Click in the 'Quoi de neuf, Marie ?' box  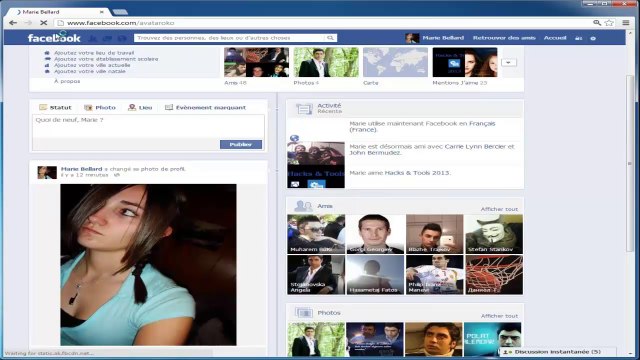click(148, 127)
